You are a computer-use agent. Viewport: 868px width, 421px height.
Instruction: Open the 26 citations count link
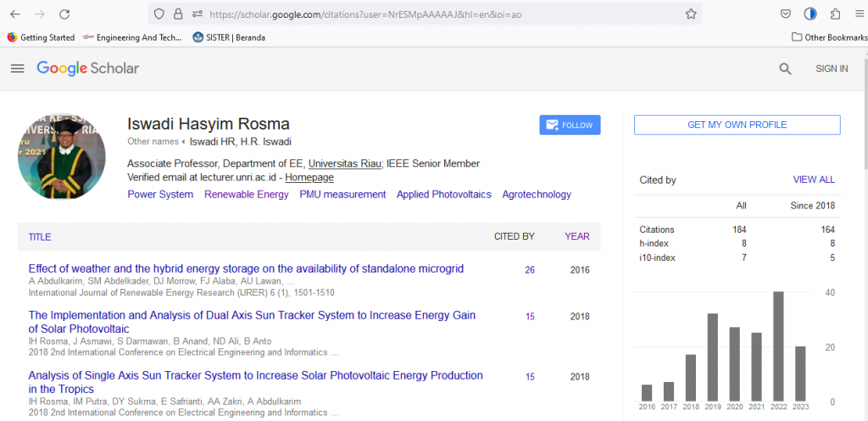tap(530, 270)
